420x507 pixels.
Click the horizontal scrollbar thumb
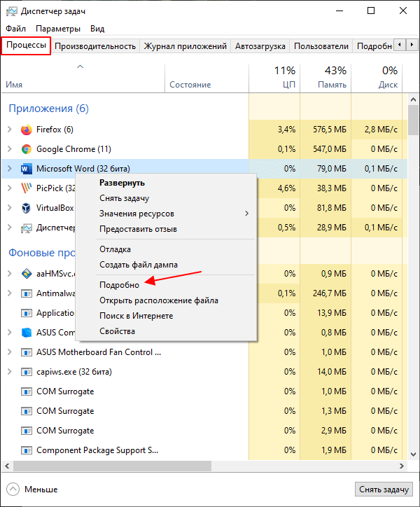tap(112, 466)
